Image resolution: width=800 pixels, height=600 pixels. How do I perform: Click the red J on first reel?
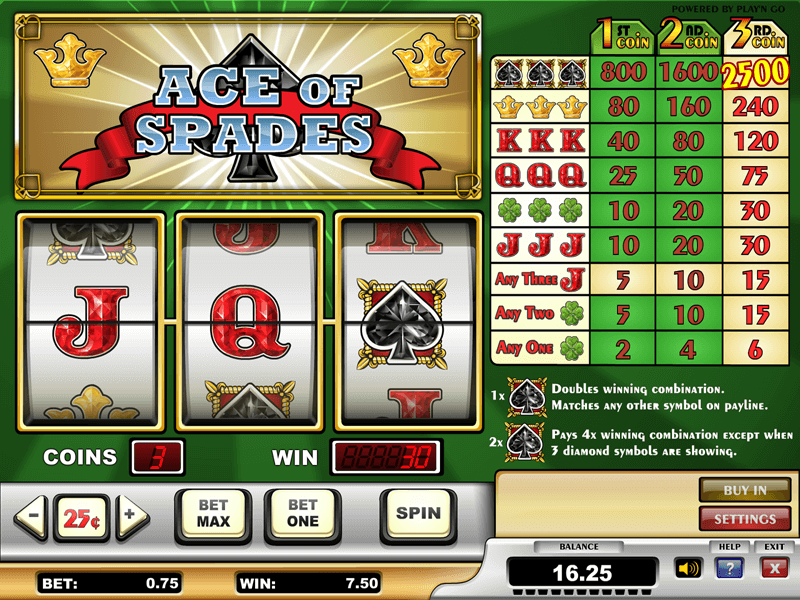click(91, 321)
